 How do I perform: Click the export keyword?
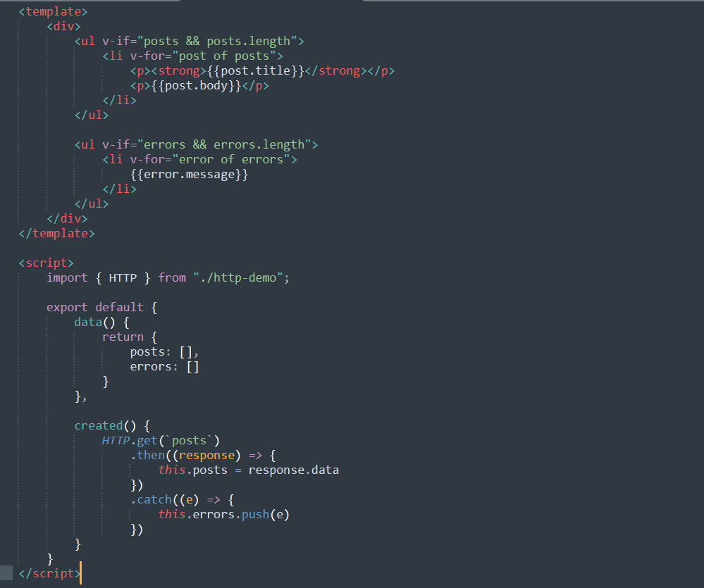pyautogui.click(x=67, y=308)
